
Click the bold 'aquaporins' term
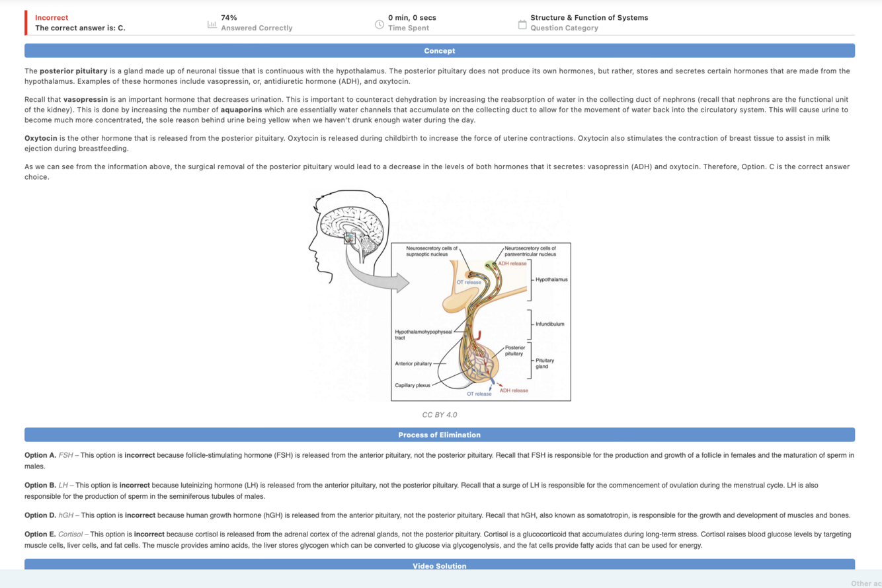[241, 110]
